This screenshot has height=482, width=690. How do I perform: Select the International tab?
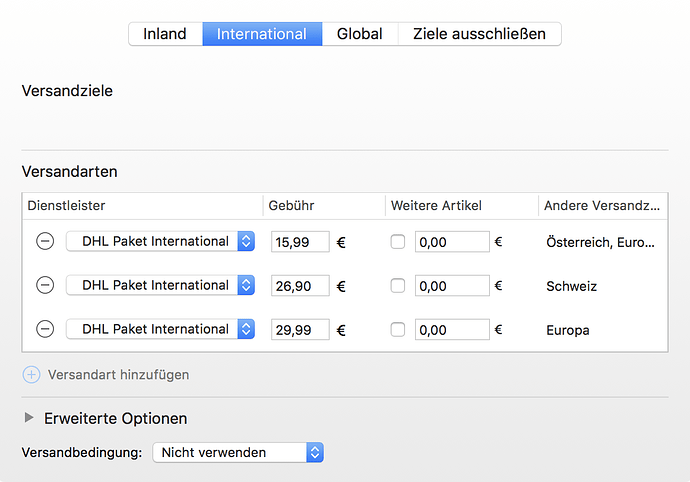(x=262, y=34)
